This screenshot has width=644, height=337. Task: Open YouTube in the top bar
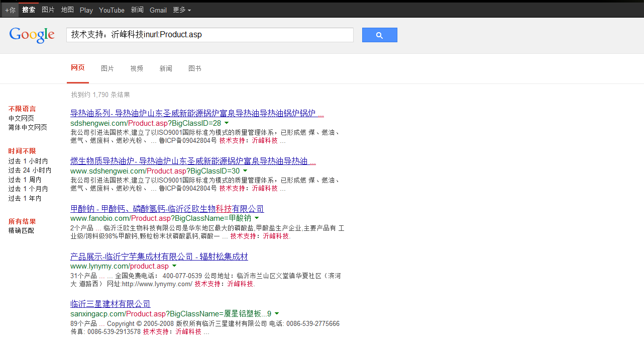point(112,10)
